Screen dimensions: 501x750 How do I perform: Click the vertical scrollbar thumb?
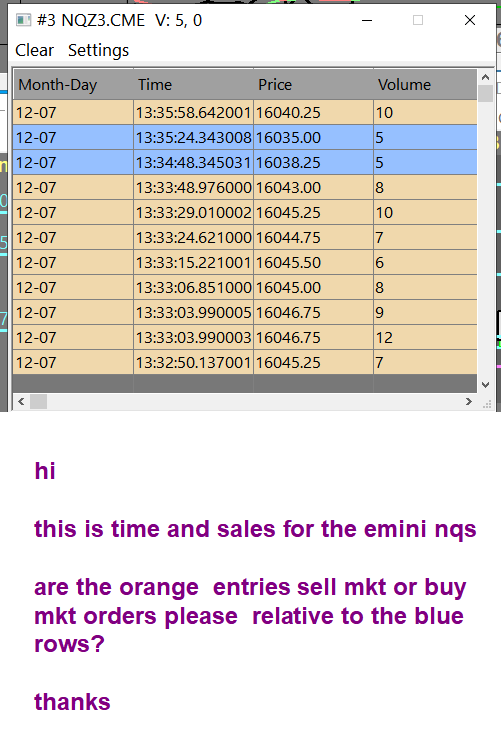click(x=485, y=93)
